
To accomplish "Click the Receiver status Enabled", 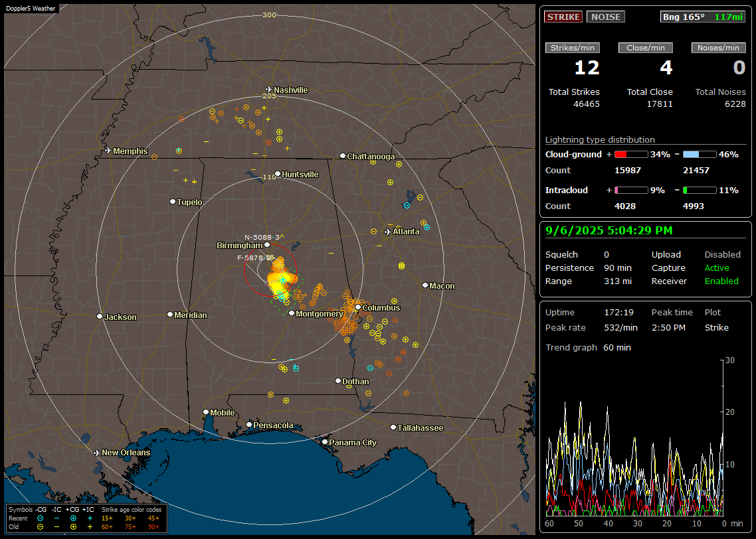I will click(721, 281).
